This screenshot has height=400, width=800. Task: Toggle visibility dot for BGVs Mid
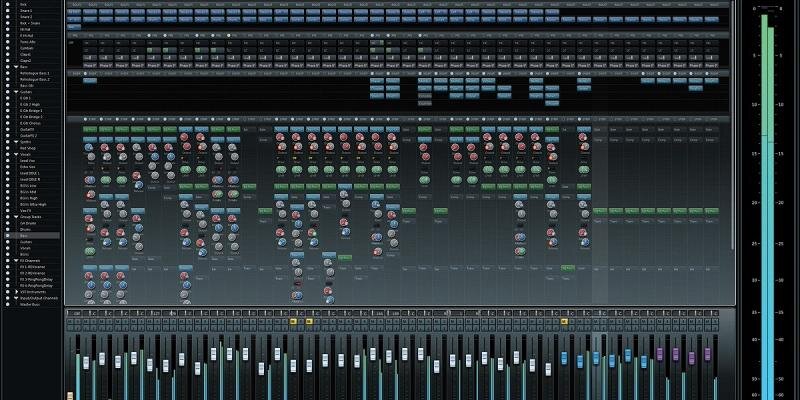click(8, 192)
